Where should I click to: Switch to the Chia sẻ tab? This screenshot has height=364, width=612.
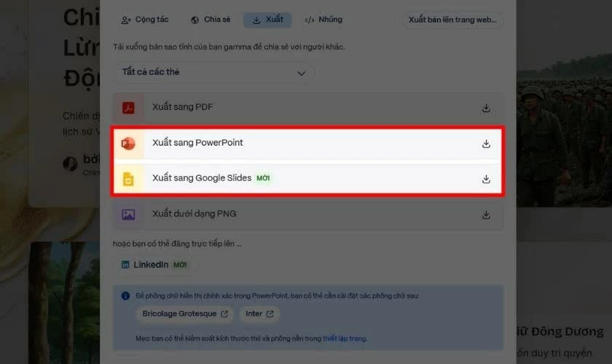211,20
